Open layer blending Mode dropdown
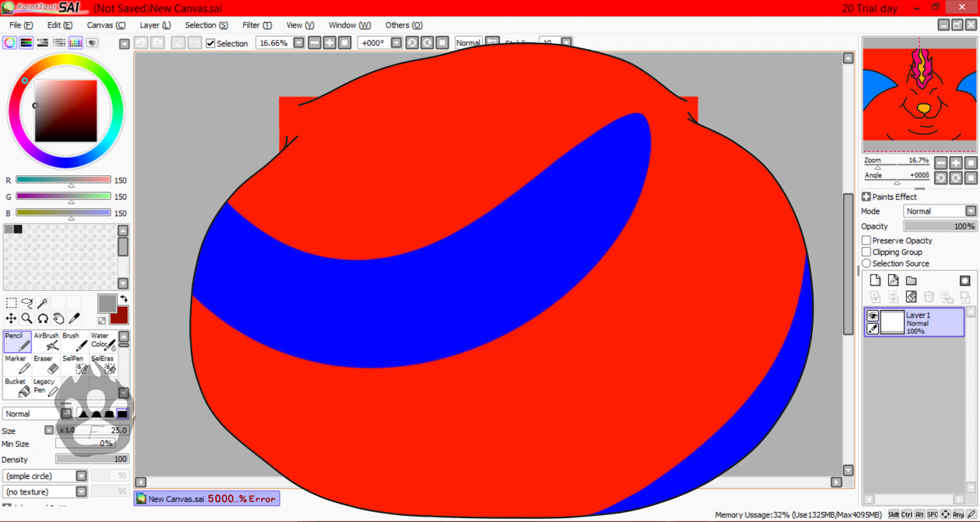The width and height of the screenshot is (980, 522). [971, 211]
